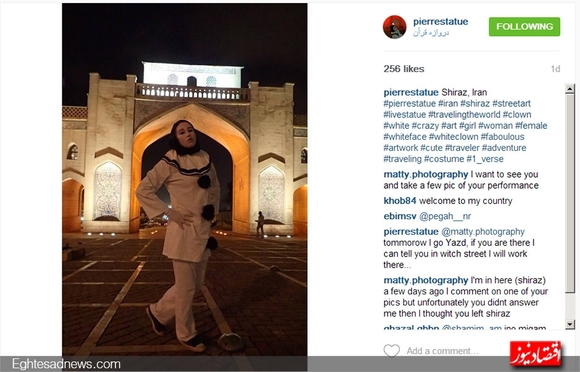This screenshot has height=372, width=580.
Task: Open khob84 commenter profile
Action: 400,201
